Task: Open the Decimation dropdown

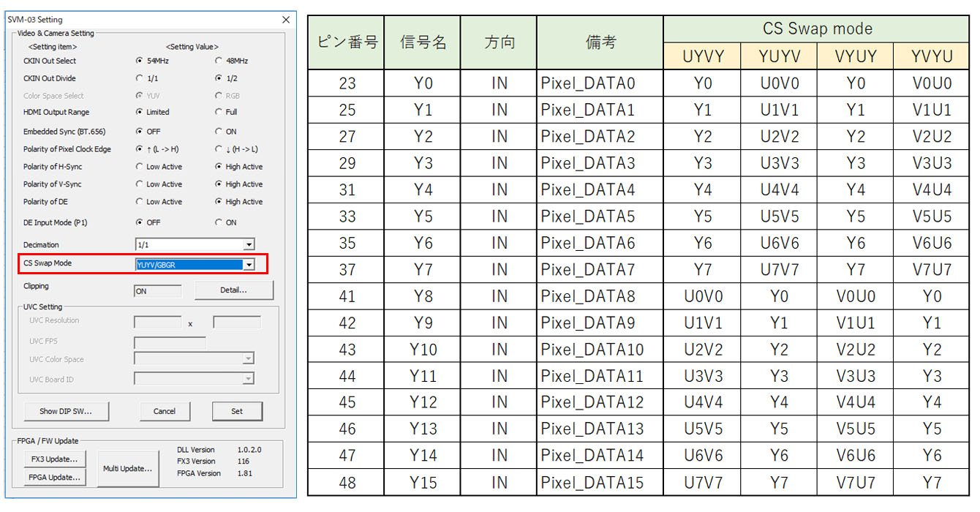Action: (249, 245)
